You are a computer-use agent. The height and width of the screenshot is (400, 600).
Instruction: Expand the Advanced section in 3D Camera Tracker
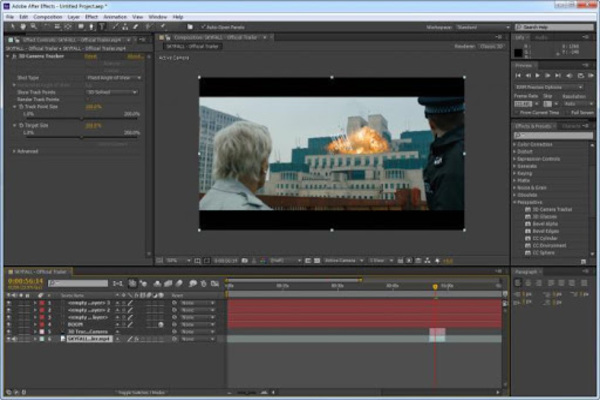pos(14,151)
